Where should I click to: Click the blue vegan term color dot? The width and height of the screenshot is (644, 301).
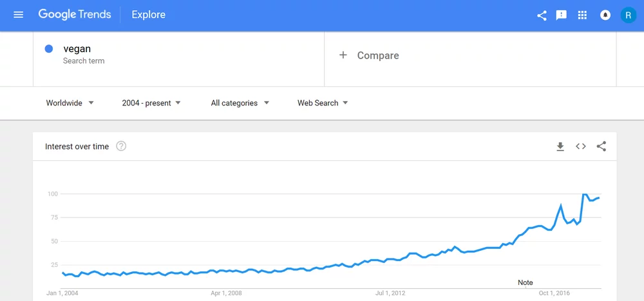tap(49, 49)
